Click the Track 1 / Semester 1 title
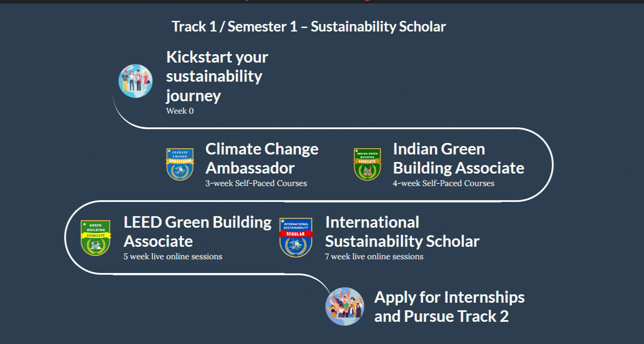 coord(309,27)
